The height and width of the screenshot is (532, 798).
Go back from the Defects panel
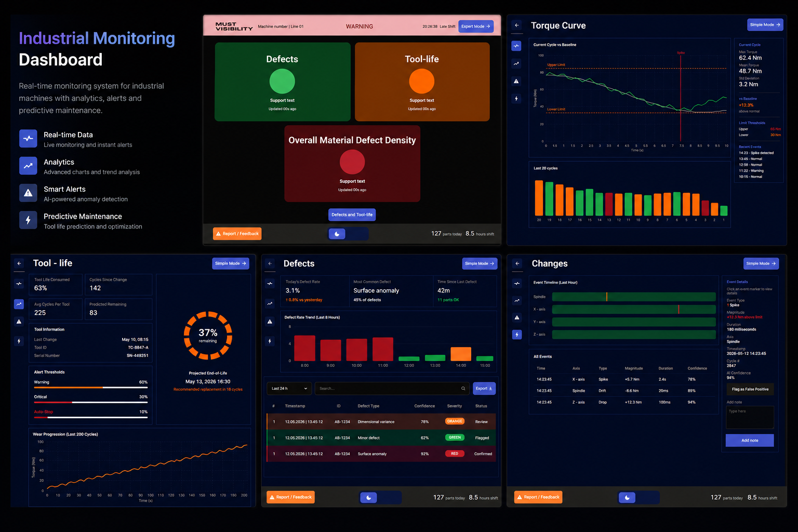[x=270, y=263]
